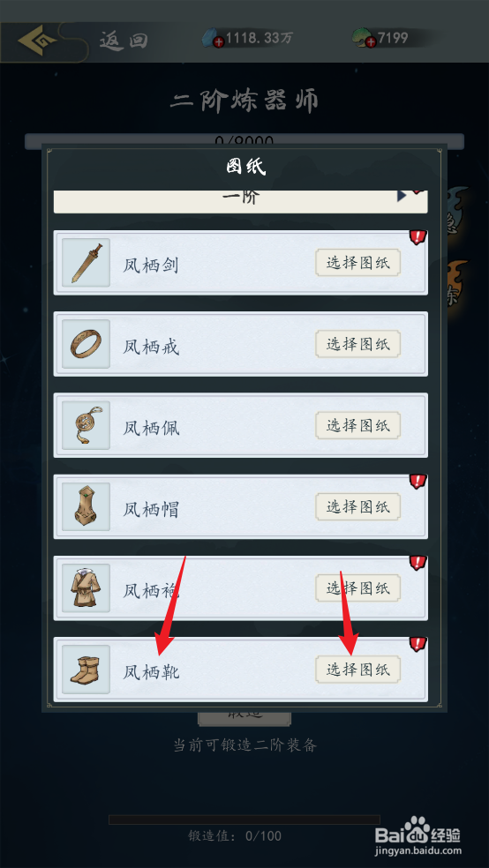
Task: Choose blueprint for 凤栖靴
Action: pyautogui.click(x=357, y=670)
